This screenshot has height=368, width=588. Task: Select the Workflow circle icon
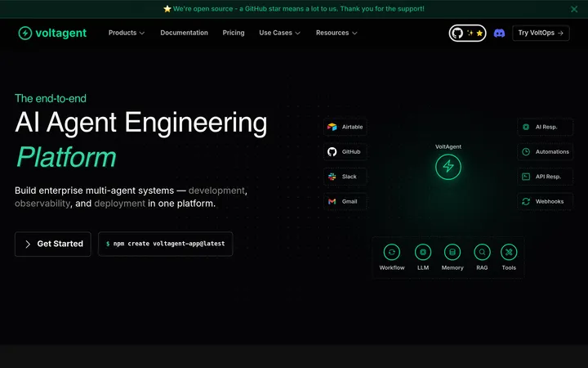coord(392,252)
